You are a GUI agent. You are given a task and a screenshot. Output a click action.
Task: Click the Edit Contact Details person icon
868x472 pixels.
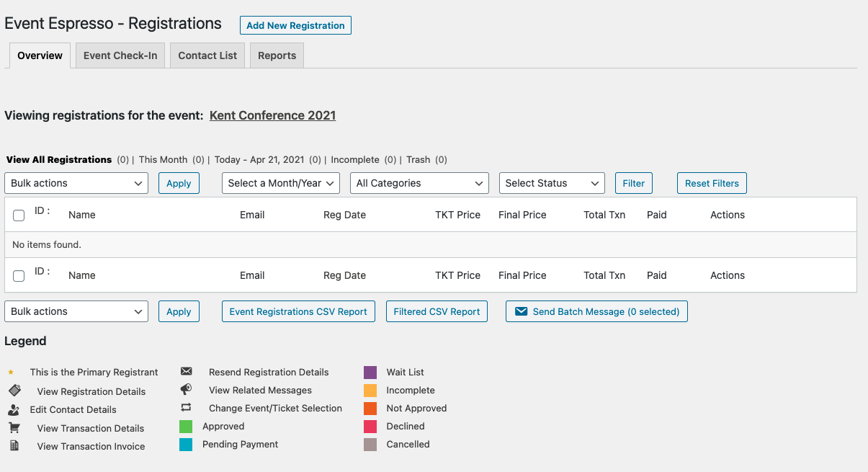point(14,409)
